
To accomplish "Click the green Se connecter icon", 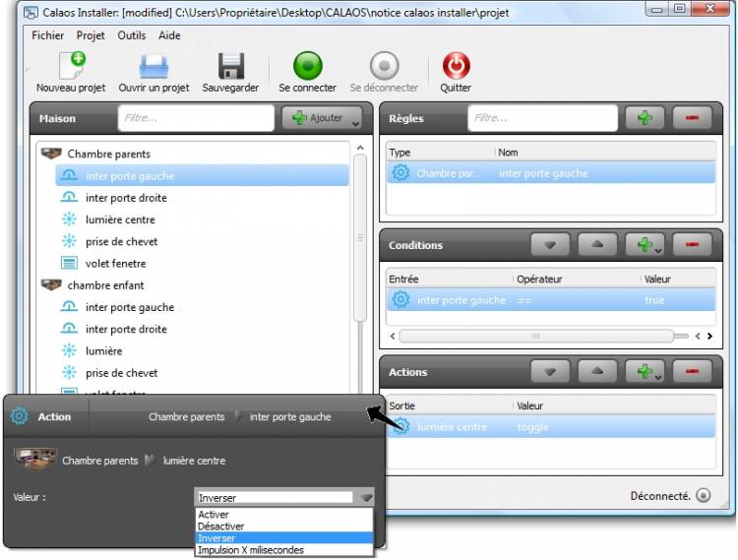I will tap(307, 65).
